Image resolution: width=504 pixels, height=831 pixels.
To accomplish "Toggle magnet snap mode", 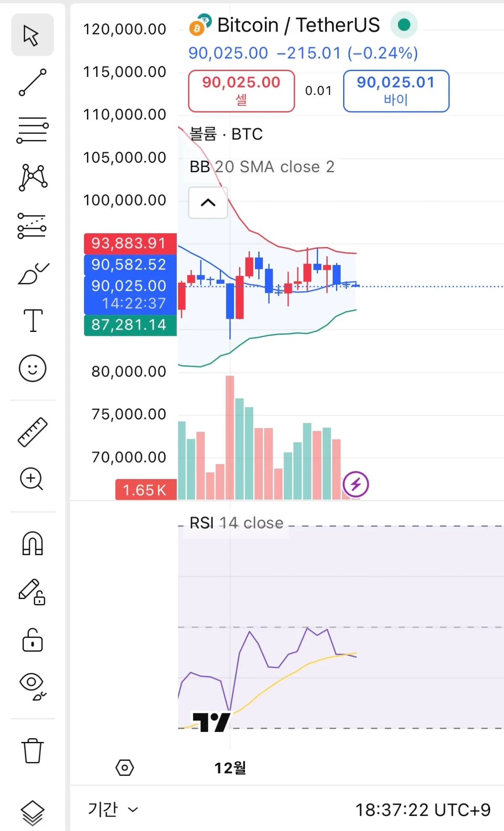I will tap(32, 544).
